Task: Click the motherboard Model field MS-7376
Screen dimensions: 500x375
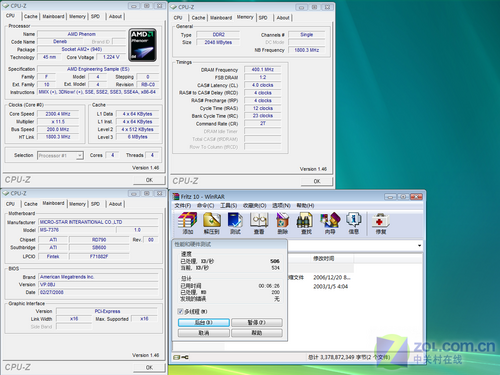Action: 77,230
